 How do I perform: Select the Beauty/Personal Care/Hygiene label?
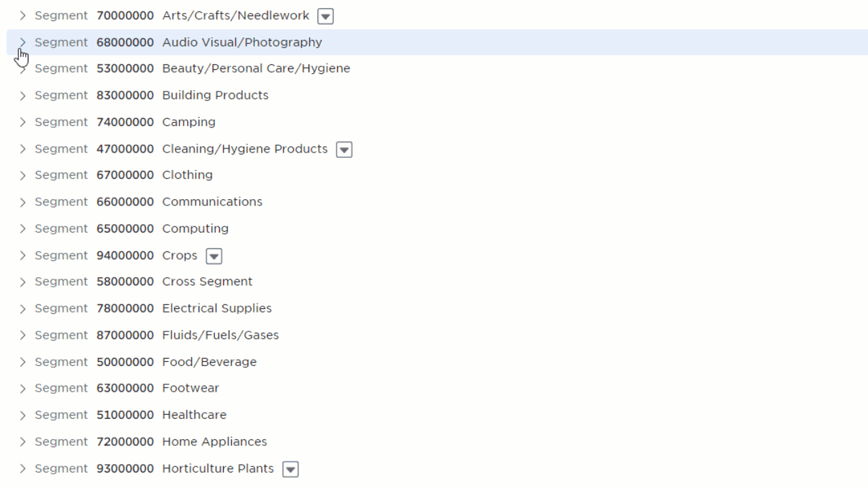click(x=256, y=68)
